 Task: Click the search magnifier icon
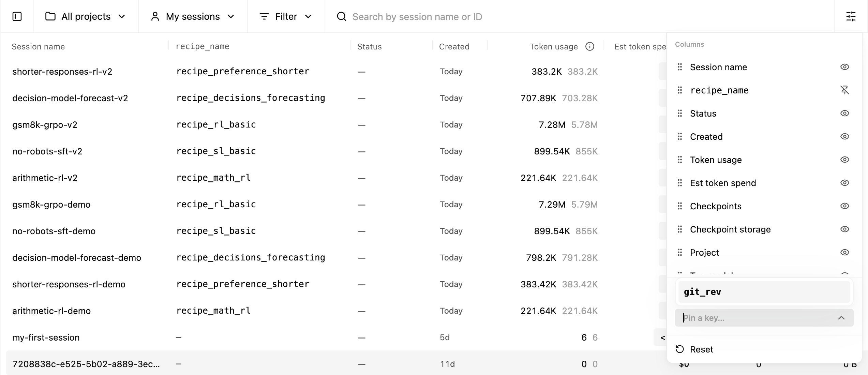pyautogui.click(x=341, y=16)
